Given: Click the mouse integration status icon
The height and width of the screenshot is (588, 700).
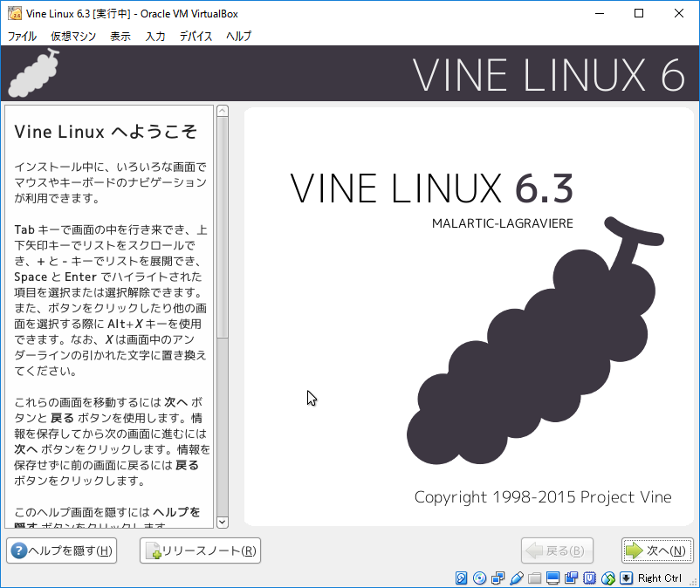Looking at the screenshot, I should click(x=608, y=578).
